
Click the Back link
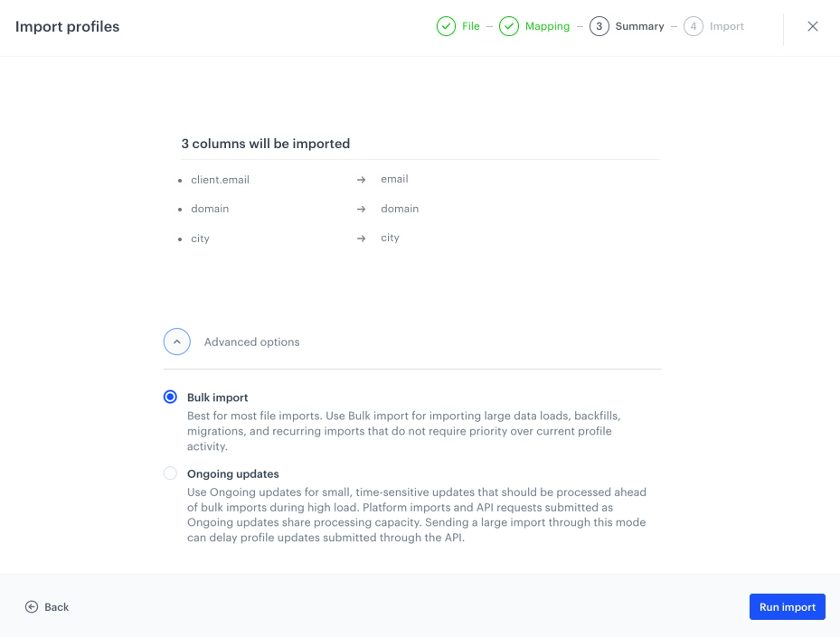click(57, 607)
